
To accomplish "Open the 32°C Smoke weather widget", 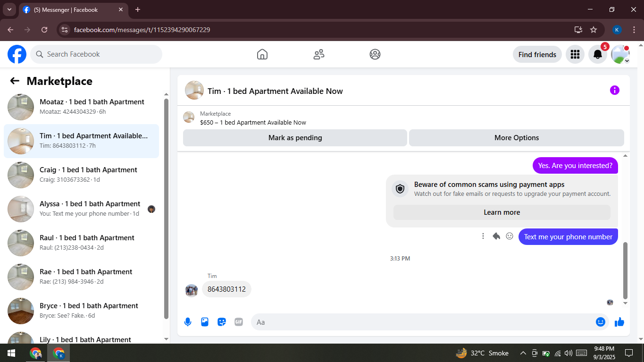I will [482, 353].
